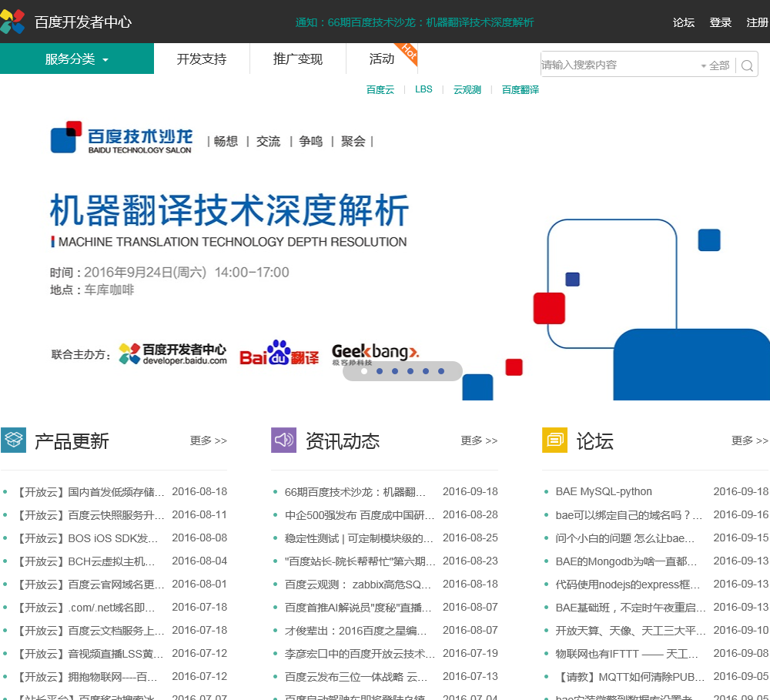Open the 66期百度技术沙龙 notice link

[414, 22]
